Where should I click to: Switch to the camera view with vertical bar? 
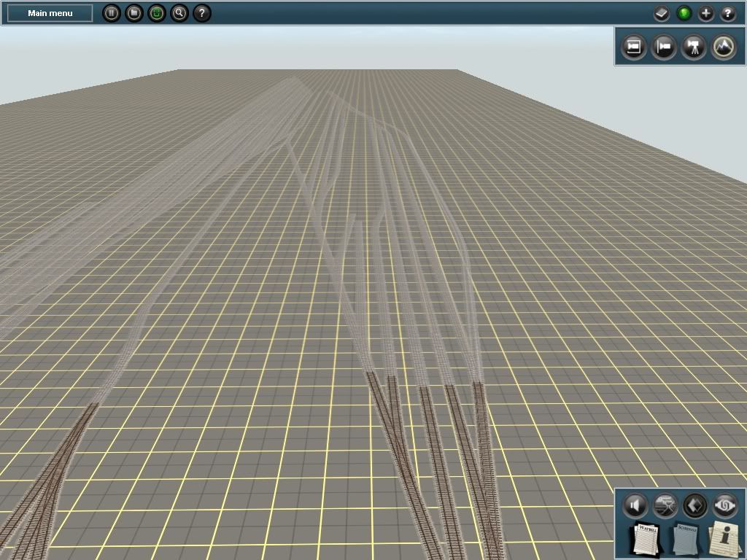(x=664, y=47)
